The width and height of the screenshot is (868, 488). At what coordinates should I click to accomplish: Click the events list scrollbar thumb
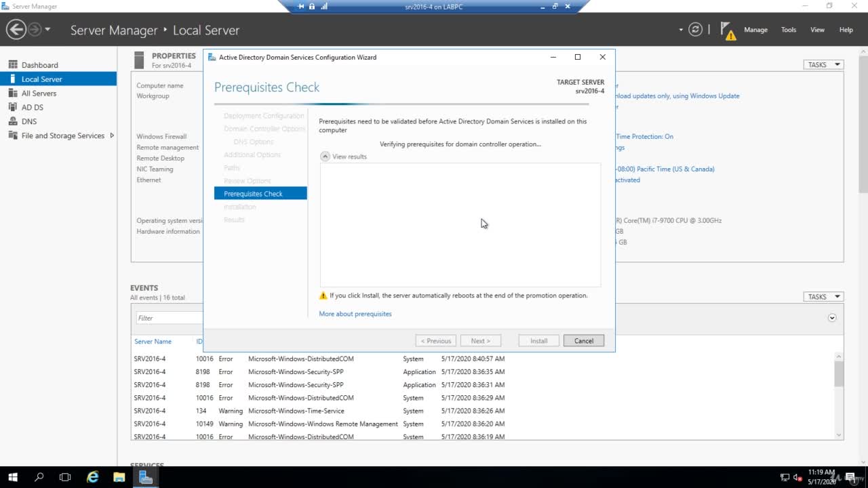point(839,373)
